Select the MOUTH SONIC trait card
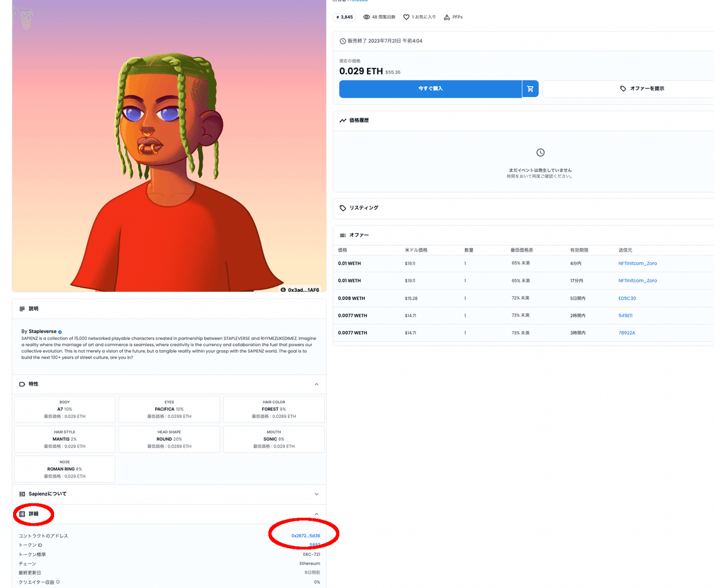714x588 pixels. tap(274, 439)
